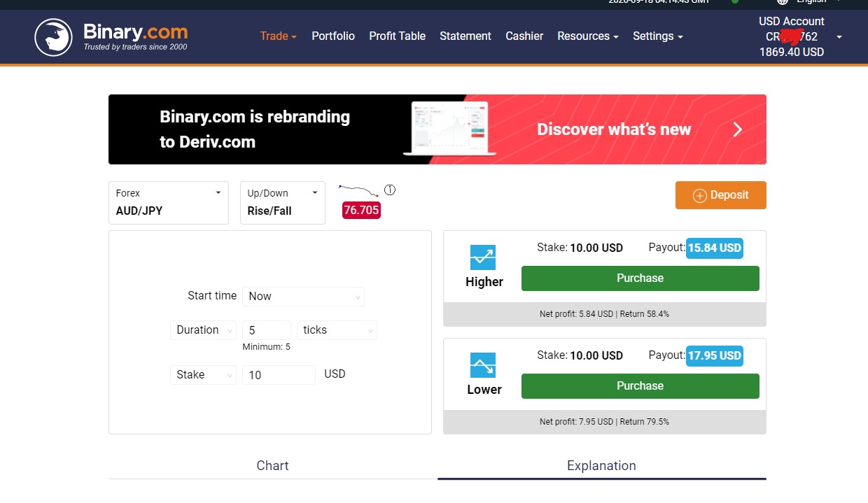Click the USD Account label
Image resolution: width=868 pixels, height=503 pixels.
792,21
